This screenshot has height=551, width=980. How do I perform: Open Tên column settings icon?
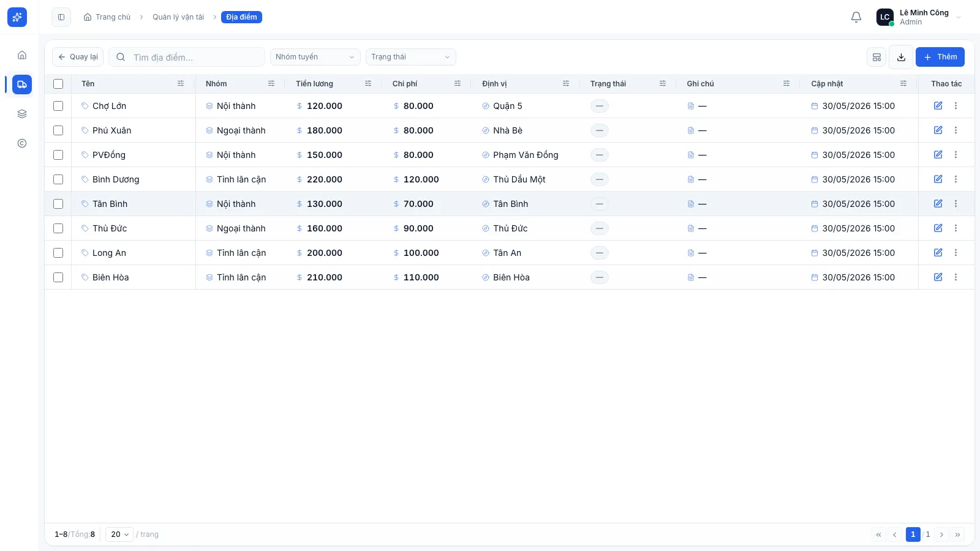181,83
